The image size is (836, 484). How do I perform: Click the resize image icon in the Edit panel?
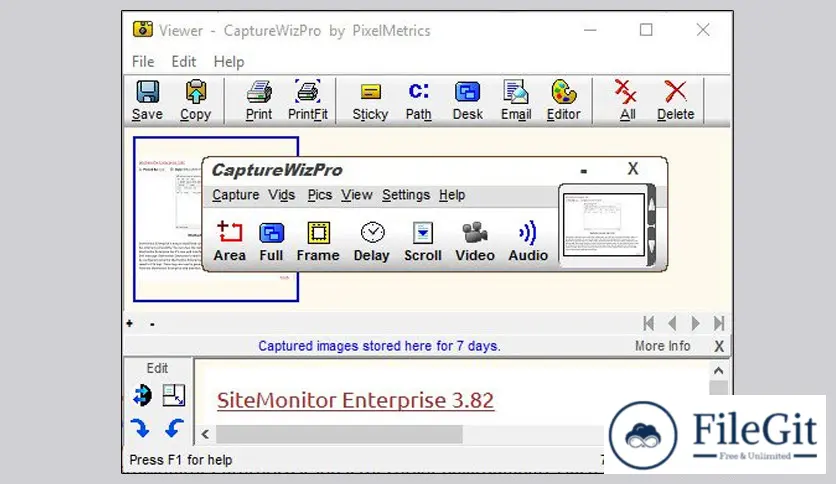pos(174,395)
